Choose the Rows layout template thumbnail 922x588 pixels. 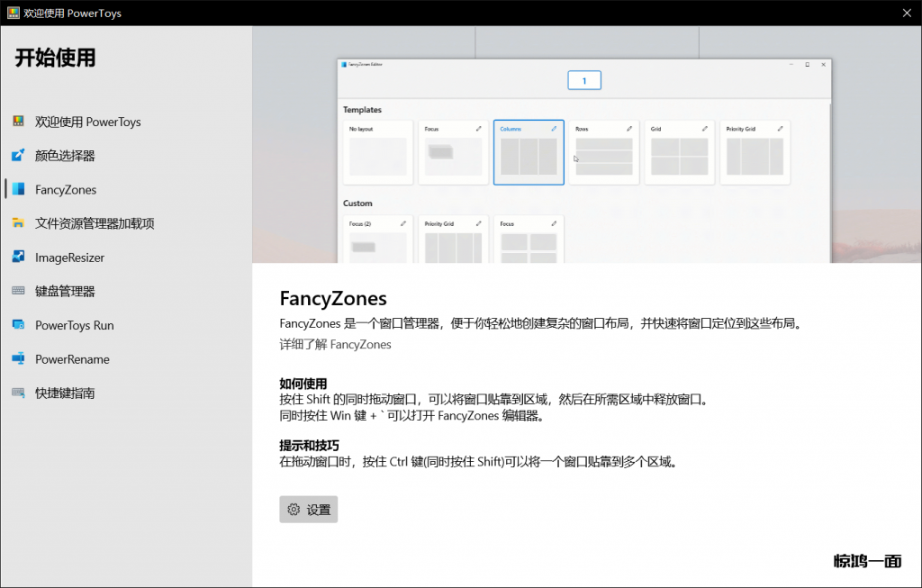[604, 156]
